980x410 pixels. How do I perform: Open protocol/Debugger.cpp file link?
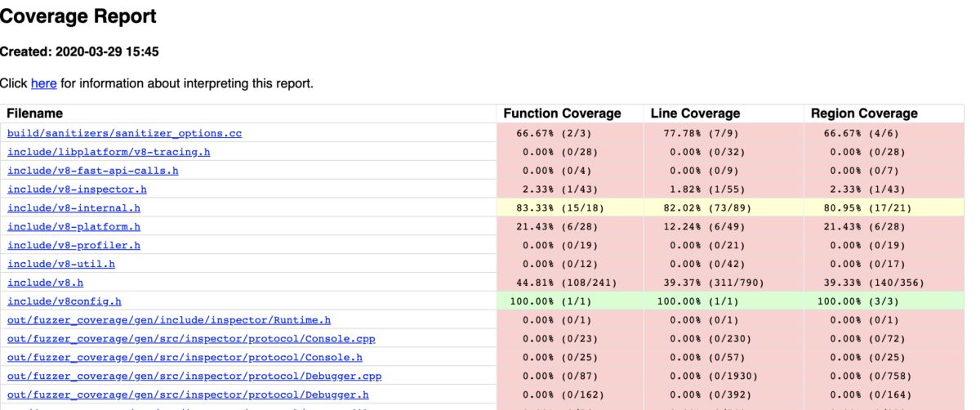[x=194, y=377]
